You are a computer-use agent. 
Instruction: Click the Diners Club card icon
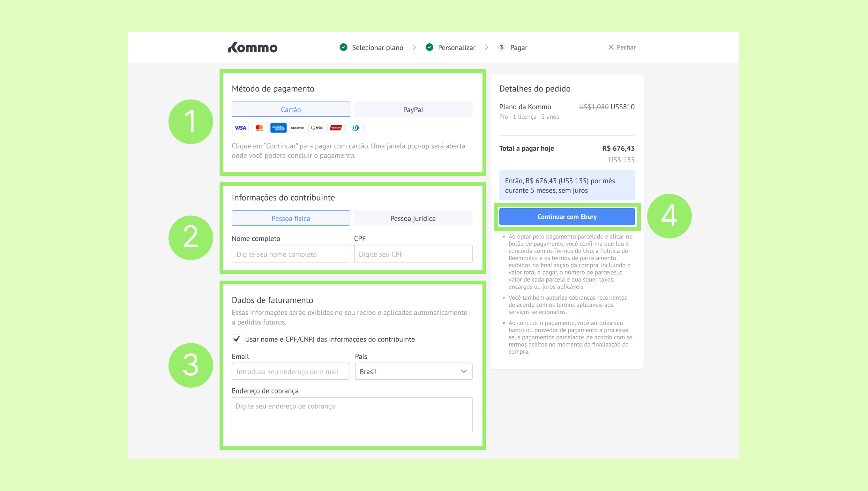coord(355,128)
